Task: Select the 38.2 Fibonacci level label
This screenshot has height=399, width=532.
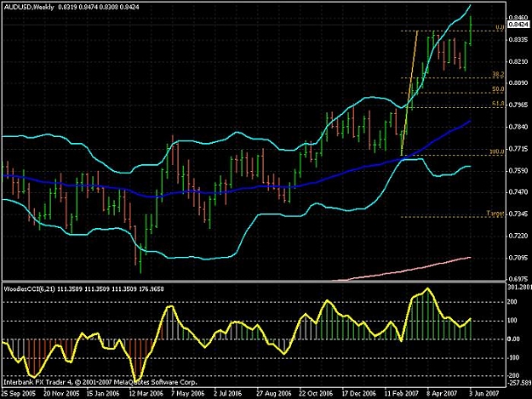Action: pyautogui.click(x=498, y=74)
